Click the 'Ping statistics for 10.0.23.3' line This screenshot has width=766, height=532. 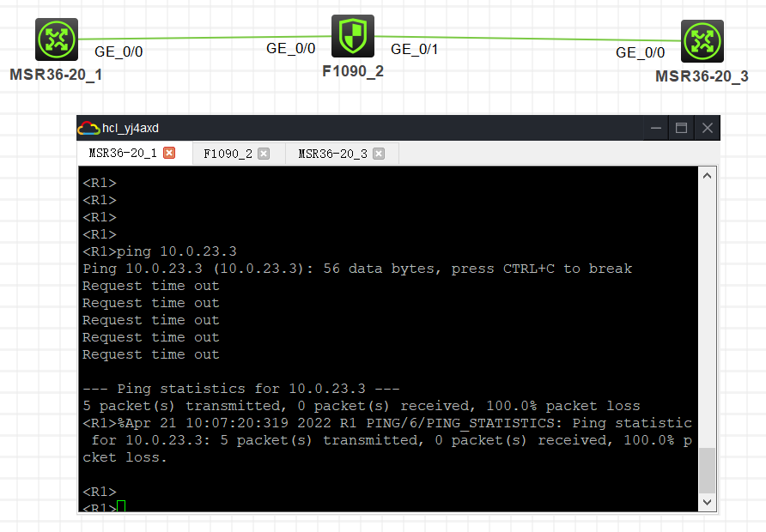pos(241,389)
